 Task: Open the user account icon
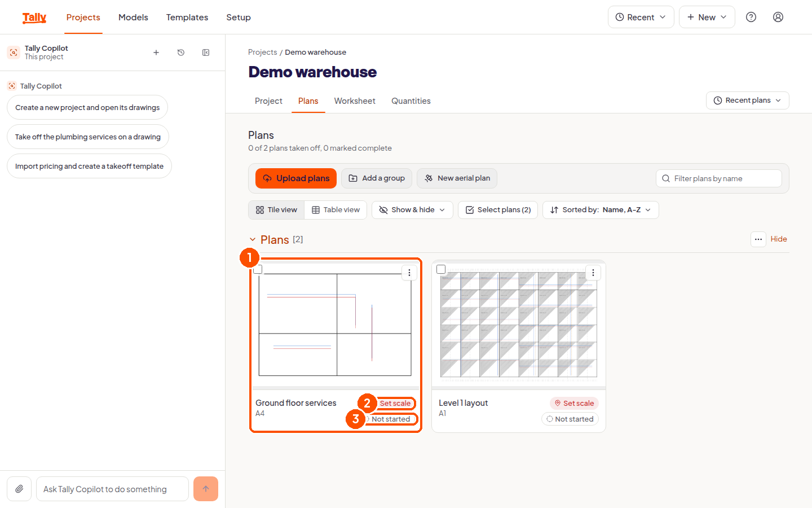click(x=778, y=17)
